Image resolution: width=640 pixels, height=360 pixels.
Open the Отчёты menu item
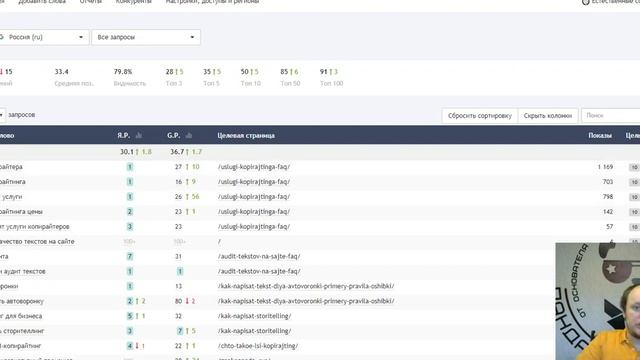[91, 2]
